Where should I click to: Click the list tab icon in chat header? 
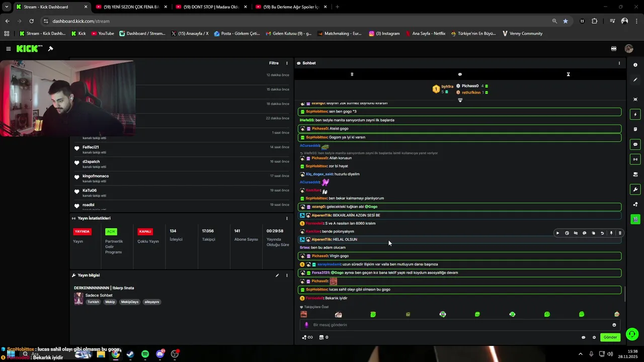click(352, 74)
